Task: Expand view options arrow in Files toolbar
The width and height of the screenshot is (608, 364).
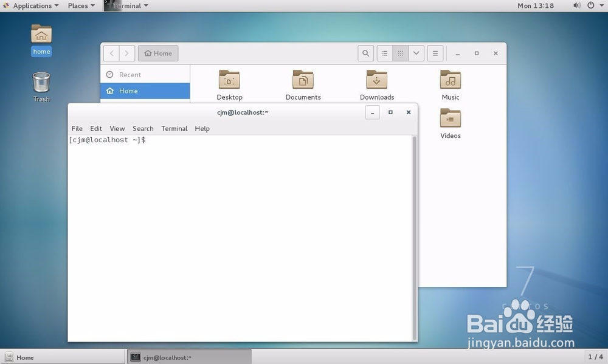Action: [x=416, y=53]
